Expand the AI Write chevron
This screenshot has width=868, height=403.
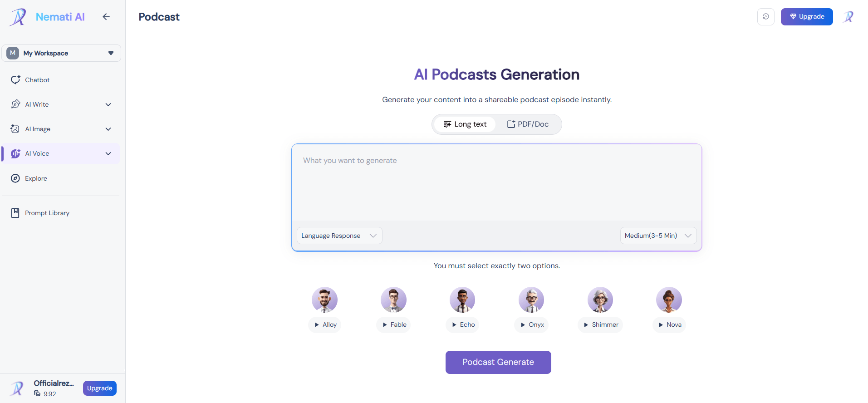click(108, 104)
